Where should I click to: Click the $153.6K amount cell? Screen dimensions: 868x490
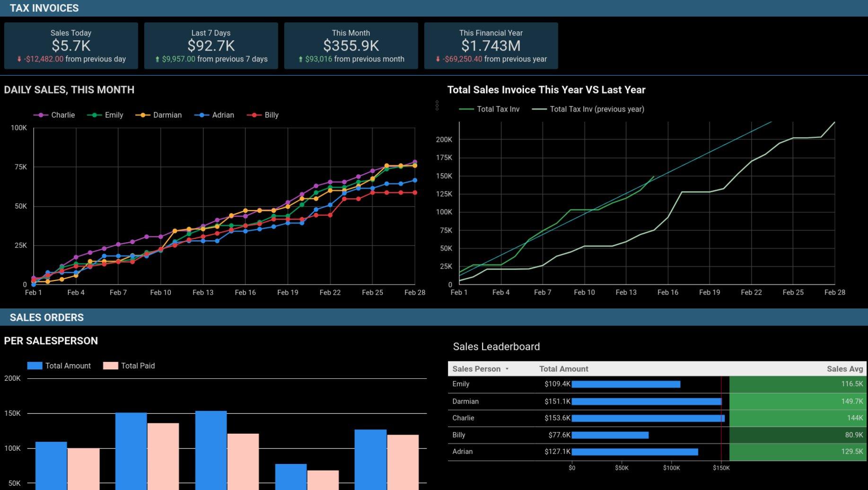click(x=557, y=418)
